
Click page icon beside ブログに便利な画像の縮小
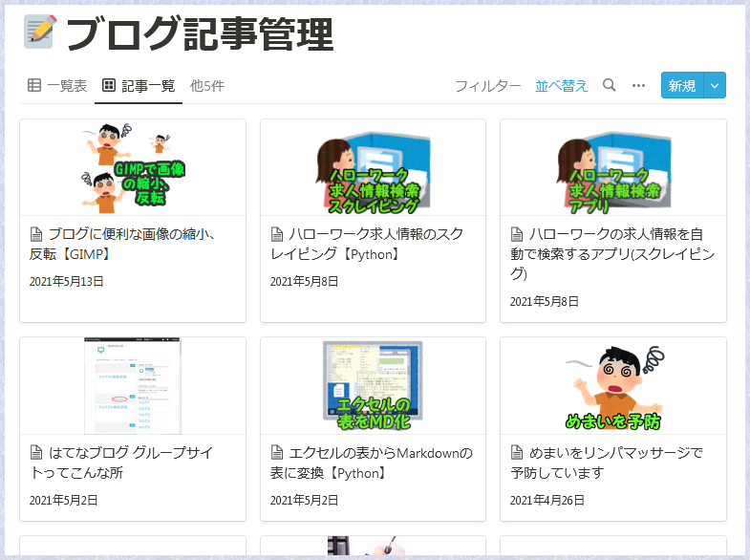[36, 234]
